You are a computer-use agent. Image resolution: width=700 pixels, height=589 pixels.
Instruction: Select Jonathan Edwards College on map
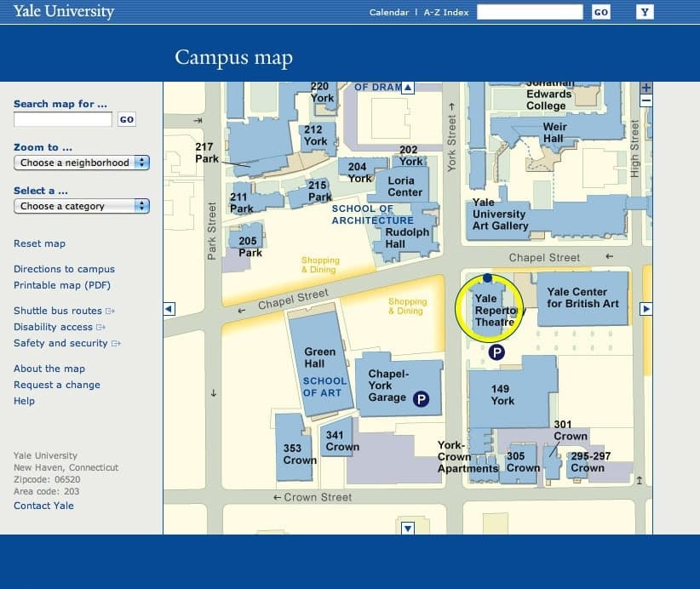click(x=548, y=96)
